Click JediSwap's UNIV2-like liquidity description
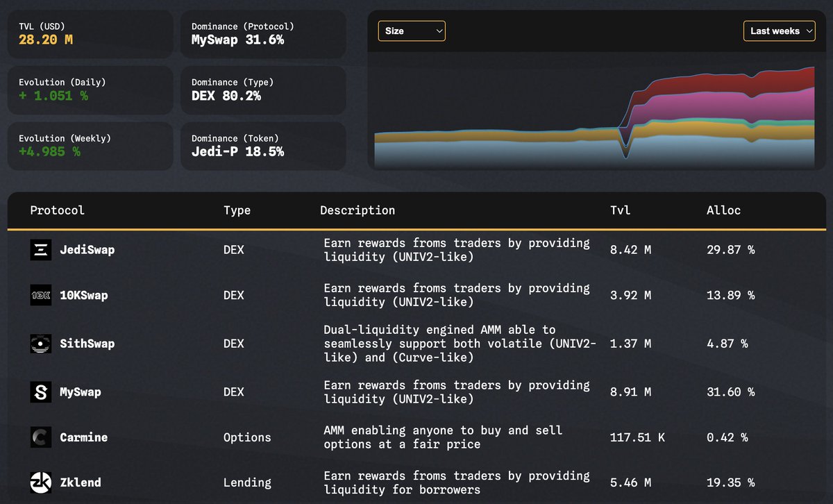Screen dimensions: 833x504 coord(457,250)
